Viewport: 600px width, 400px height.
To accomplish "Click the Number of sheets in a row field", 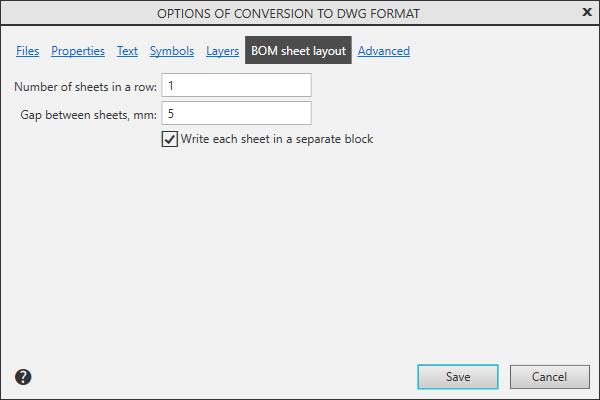I will coord(236,86).
